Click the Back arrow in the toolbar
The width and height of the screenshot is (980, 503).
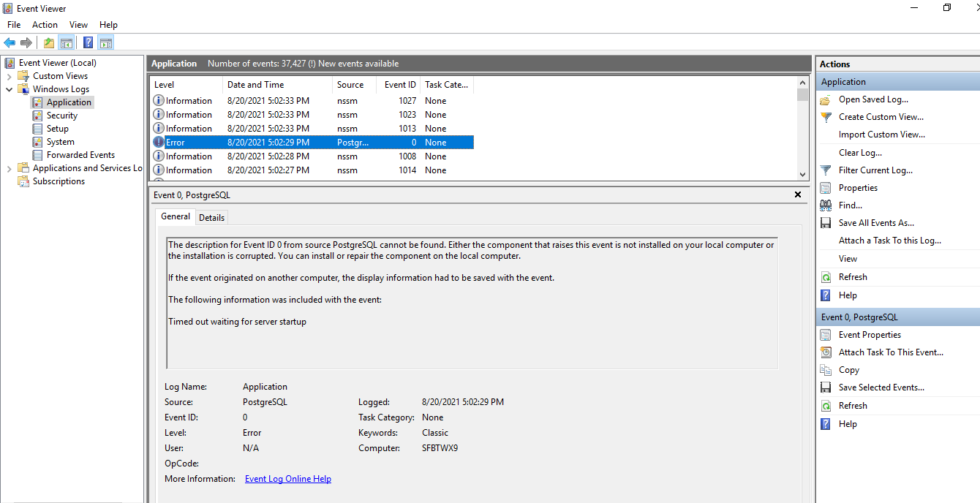[x=10, y=42]
